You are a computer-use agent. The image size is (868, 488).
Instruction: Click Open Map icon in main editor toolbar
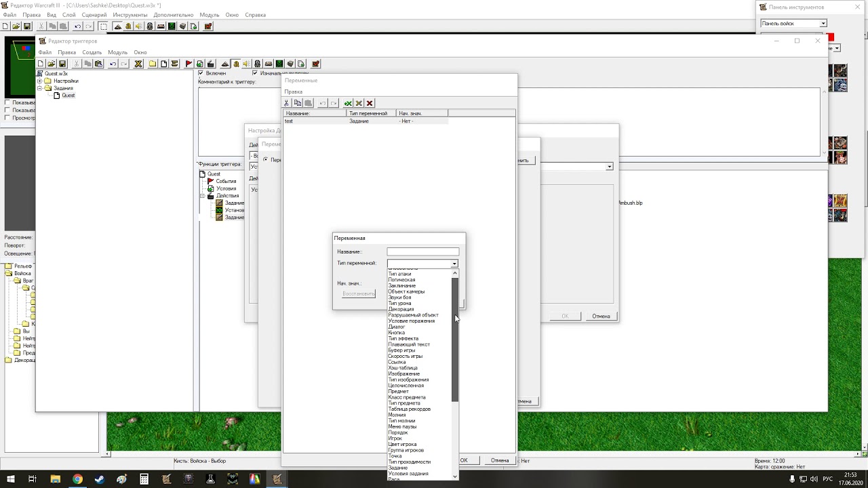[16, 26]
